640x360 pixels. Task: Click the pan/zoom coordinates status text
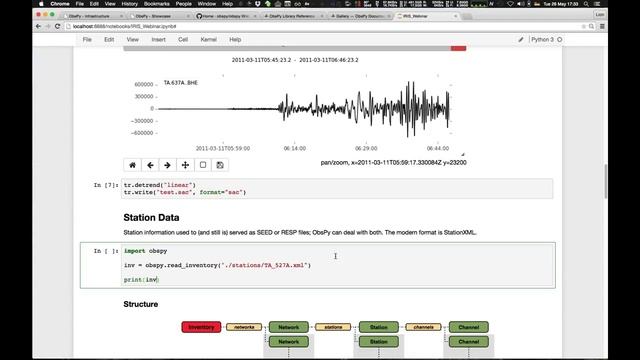(x=393, y=162)
